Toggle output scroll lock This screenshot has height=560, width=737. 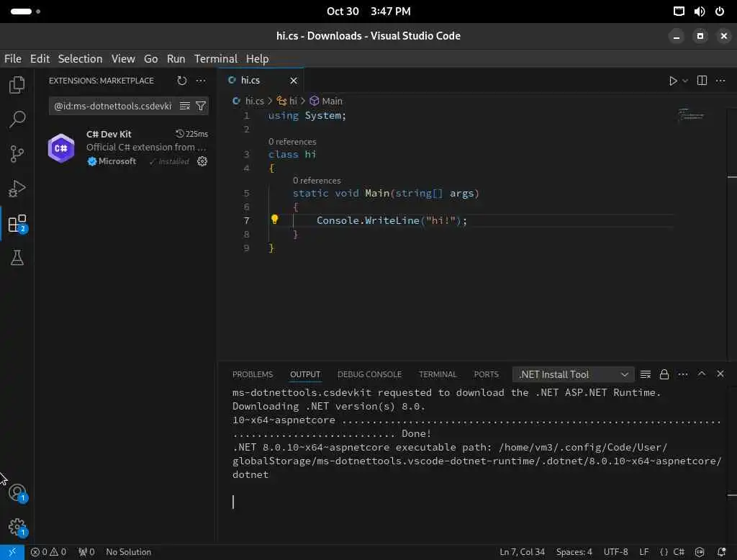tap(664, 374)
